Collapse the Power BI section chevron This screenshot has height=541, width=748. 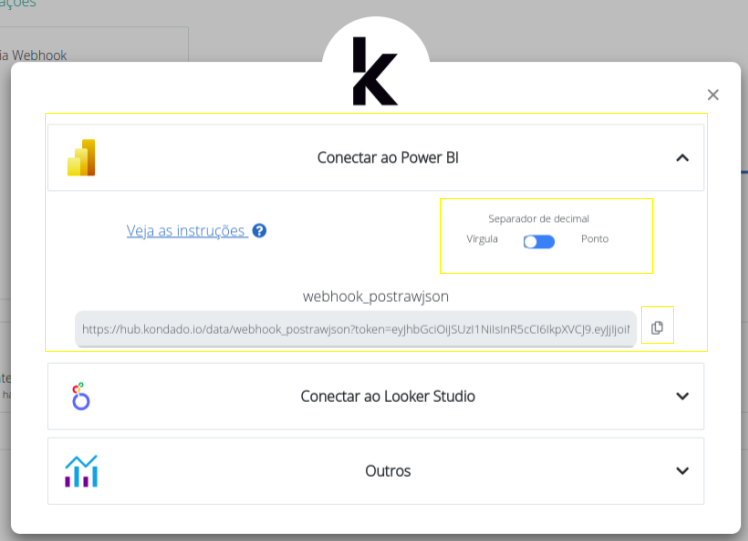tap(682, 157)
